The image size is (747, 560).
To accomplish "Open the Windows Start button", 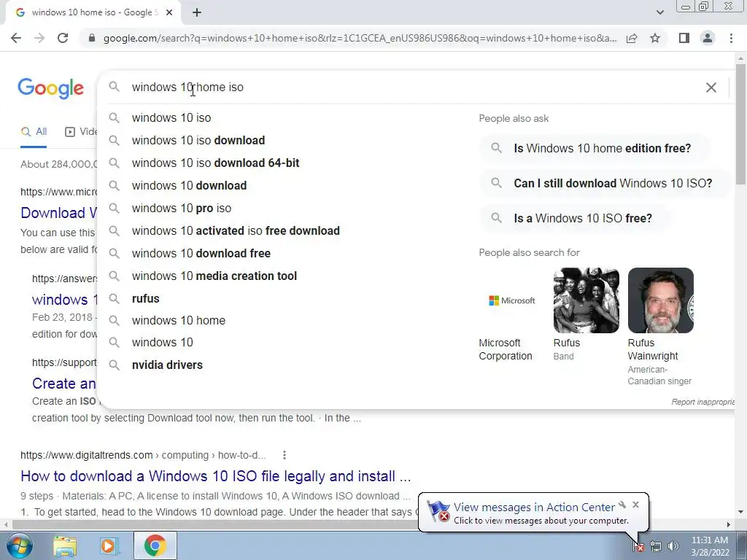I will coord(19,545).
